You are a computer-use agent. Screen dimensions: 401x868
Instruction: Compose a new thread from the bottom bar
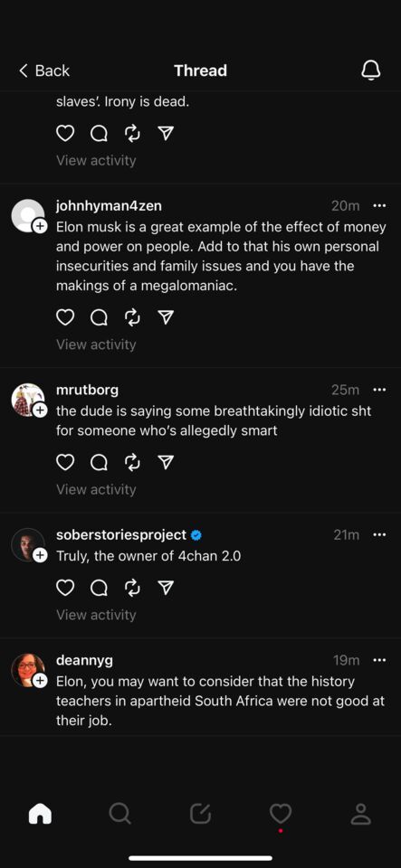pyautogui.click(x=200, y=814)
